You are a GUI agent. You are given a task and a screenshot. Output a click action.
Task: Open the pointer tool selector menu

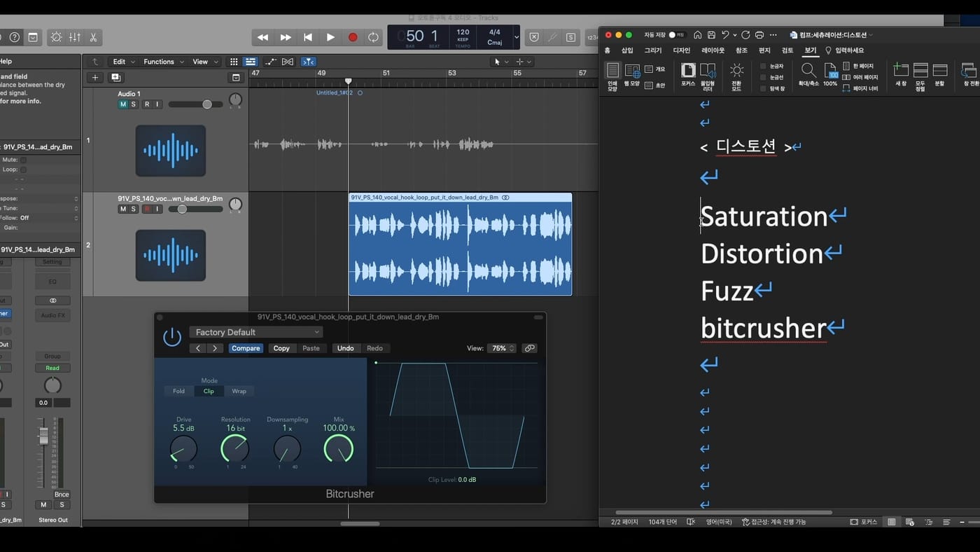[x=501, y=62]
